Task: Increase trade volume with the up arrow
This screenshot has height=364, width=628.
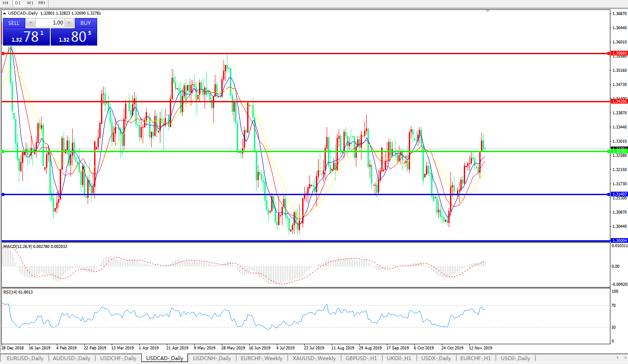Action: click(x=69, y=23)
